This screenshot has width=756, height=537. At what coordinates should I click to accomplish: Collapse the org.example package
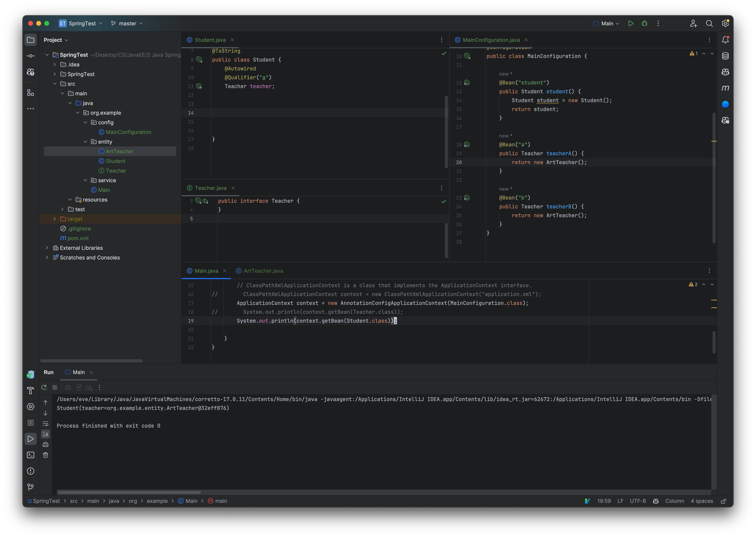78,113
